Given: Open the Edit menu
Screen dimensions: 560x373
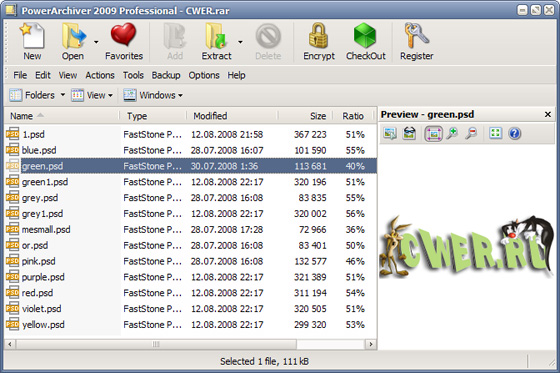Looking at the screenshot, I should click(43, 75).
